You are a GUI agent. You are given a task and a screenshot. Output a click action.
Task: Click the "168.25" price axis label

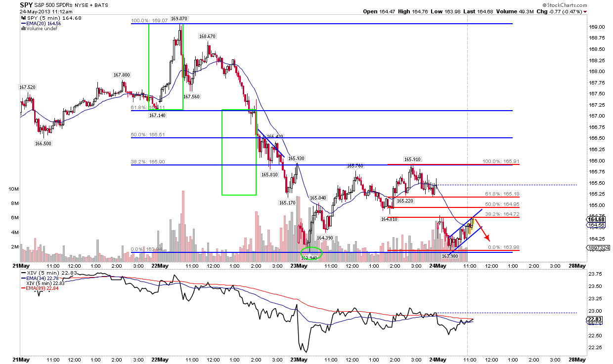pos(596,60)
